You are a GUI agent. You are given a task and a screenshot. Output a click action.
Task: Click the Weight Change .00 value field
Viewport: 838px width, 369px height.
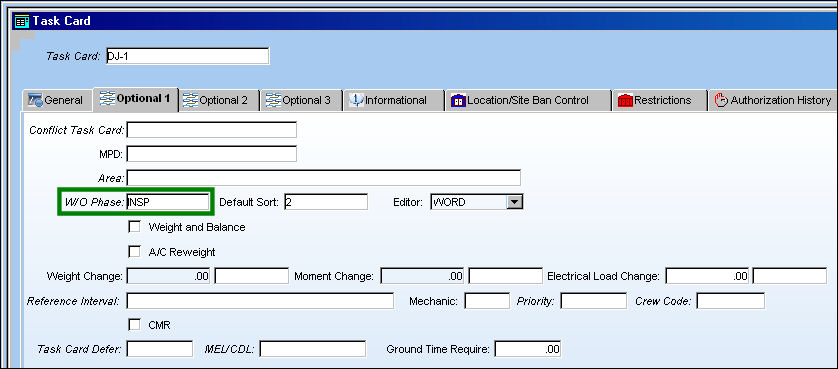coord(168,276)
